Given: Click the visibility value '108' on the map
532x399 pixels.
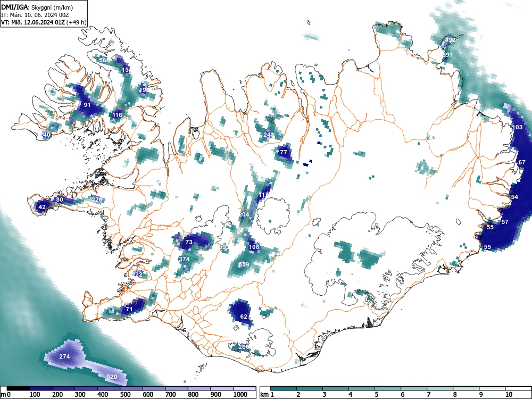Looking at the screenshot, I should pos(254,247).
